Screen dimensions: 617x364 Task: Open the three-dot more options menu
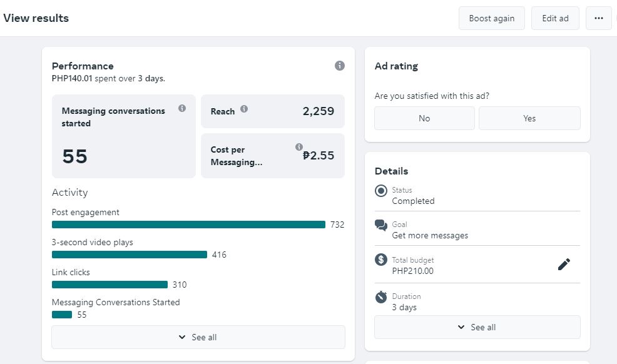pos(598,18)
